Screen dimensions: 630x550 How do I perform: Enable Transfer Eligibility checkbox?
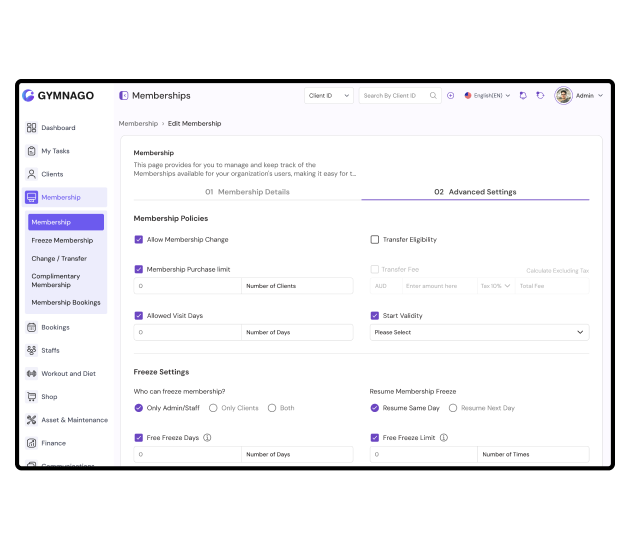(x=375, y=239)
